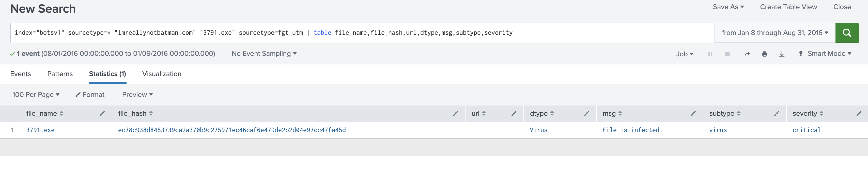This screenshot has width=868, height=173.
Task: Open the No Event Sampling dropdown
Action: pyautogui.click(x=264, y=54)
